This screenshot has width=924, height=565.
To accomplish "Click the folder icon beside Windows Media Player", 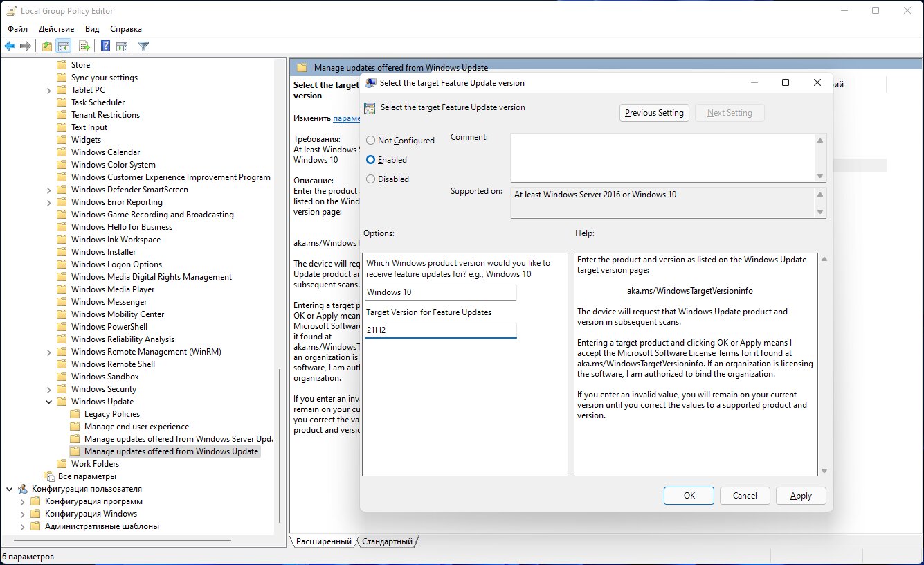I will coord(62,289).
